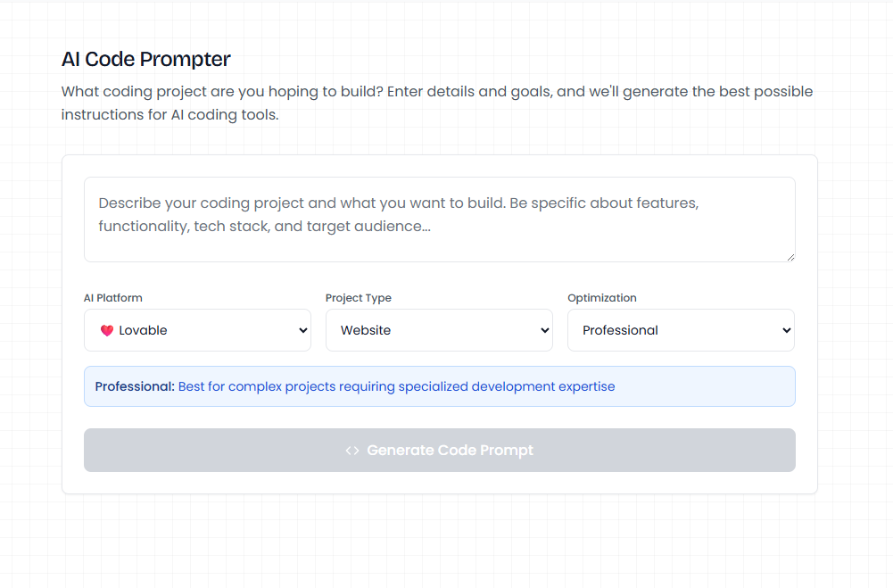The width and height of the screenshot is (893, 588).
Task: Click the arrow on the Professional dropdown
Action: click(786, 330)
